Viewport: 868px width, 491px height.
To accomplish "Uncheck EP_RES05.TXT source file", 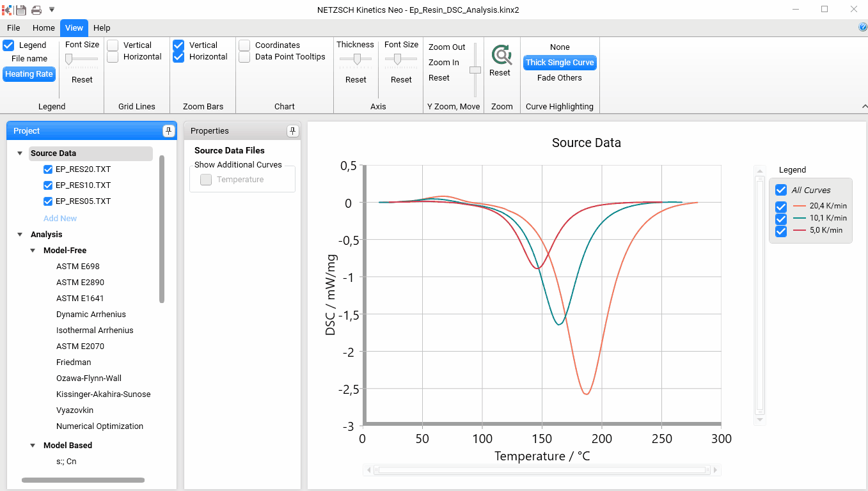I will 48,201.
